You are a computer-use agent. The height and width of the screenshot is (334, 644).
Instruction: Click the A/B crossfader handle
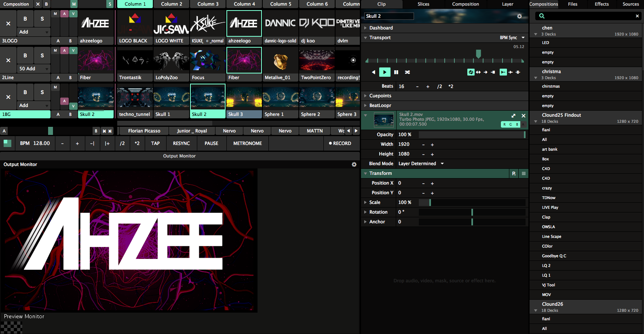(x=51, y=131)
